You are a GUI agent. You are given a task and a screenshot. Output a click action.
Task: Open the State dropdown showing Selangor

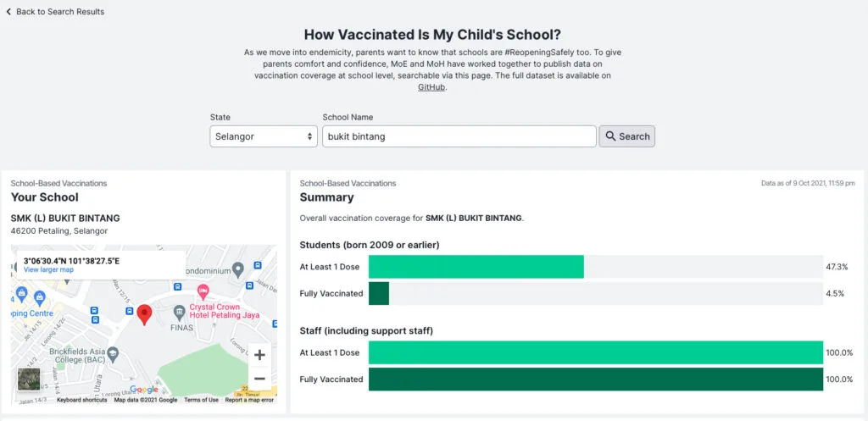264,136
